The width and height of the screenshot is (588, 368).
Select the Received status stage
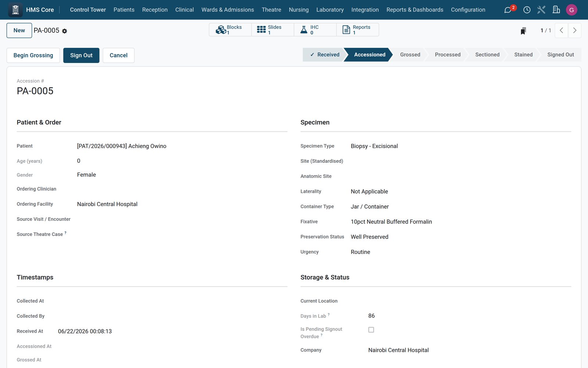point(325,54)
